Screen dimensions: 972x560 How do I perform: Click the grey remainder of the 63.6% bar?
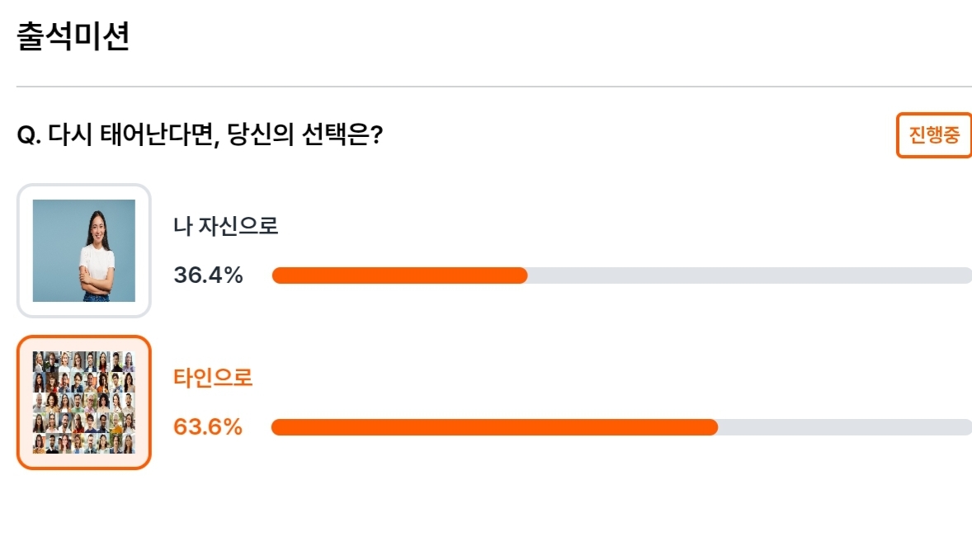coord(845,427)
